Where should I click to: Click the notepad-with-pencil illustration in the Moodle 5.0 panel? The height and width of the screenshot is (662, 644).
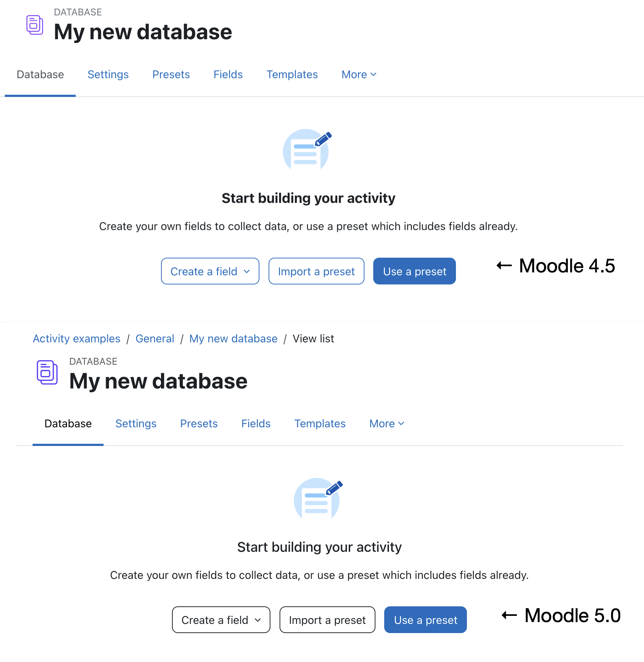(x=318, y=500)
